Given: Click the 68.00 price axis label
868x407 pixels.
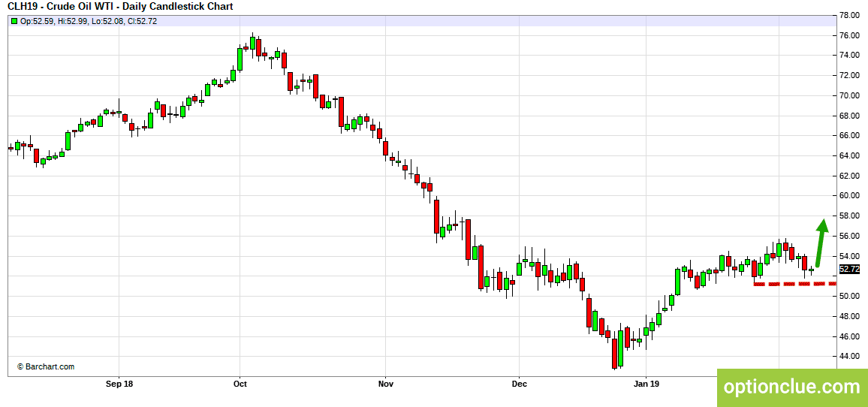Looking at the screenshot, I should coord(850,116).
